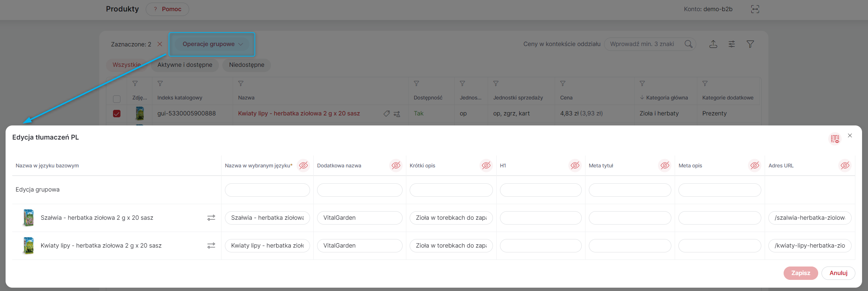Toggle the select-all checkbox in table header
This screenshot has width=868, height=291.
click(x=117, y=99)
